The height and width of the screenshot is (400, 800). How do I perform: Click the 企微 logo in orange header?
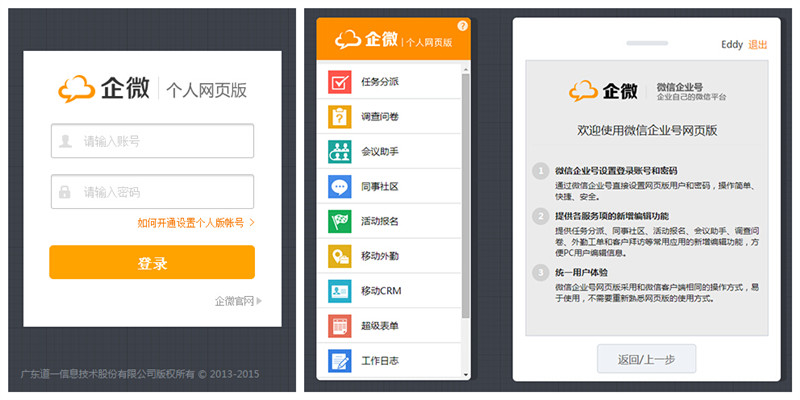366,39
